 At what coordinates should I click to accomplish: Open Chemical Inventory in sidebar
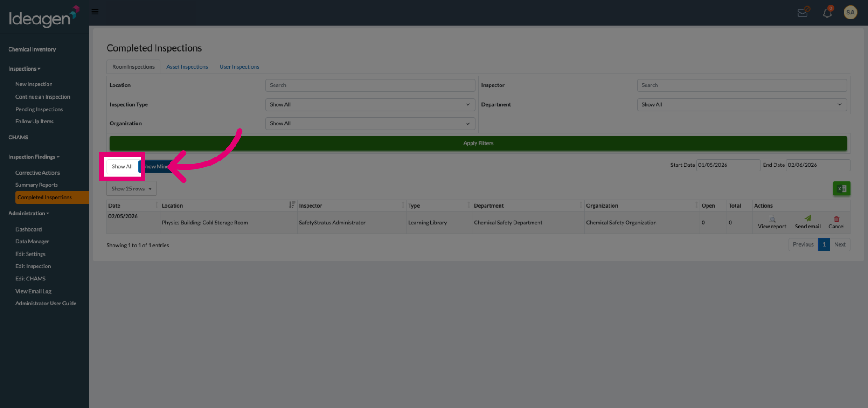coord(32,49)
